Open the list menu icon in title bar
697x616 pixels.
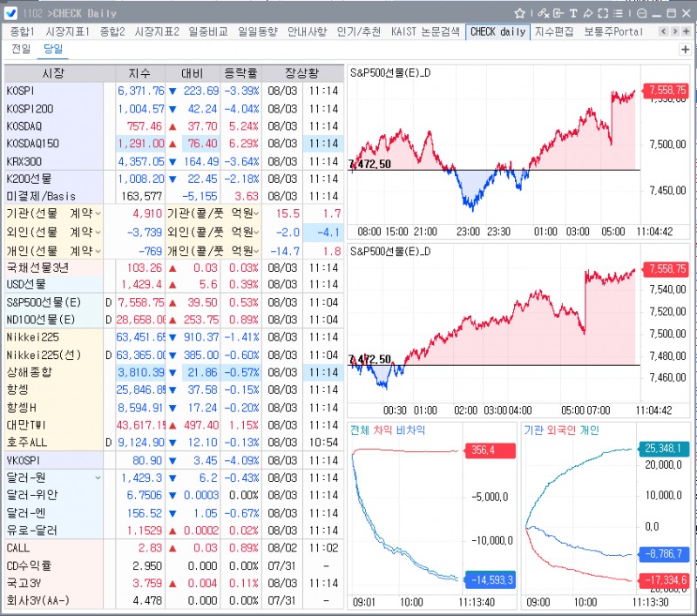[x=618, y=13]
